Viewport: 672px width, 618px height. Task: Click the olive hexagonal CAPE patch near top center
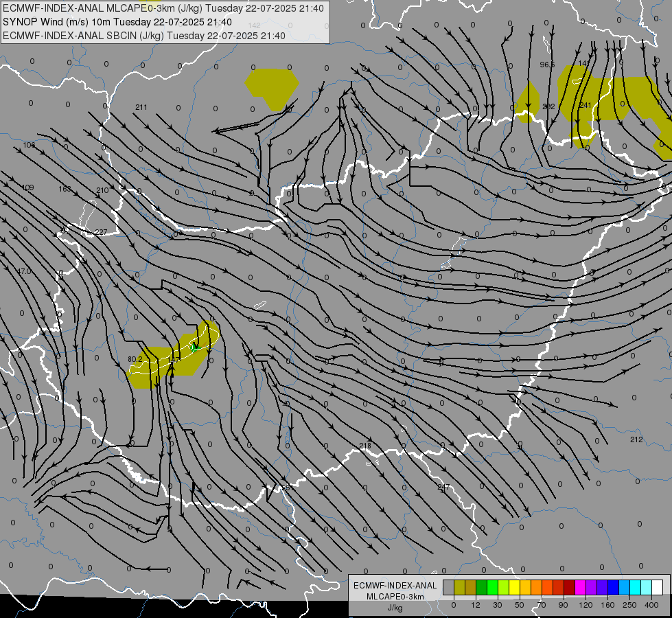(272, 89)
